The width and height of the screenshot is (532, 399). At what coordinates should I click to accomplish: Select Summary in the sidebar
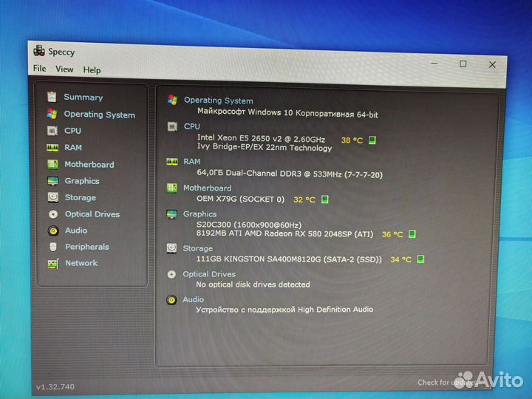(x=83, y=98)
